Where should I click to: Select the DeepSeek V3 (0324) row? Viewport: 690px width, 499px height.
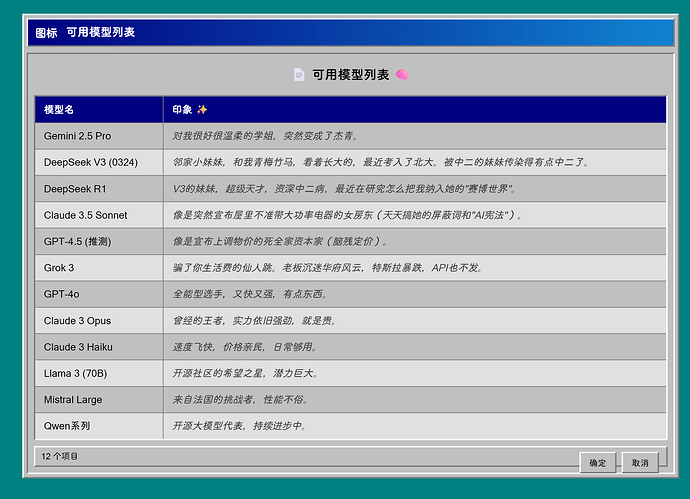[350, 162]
